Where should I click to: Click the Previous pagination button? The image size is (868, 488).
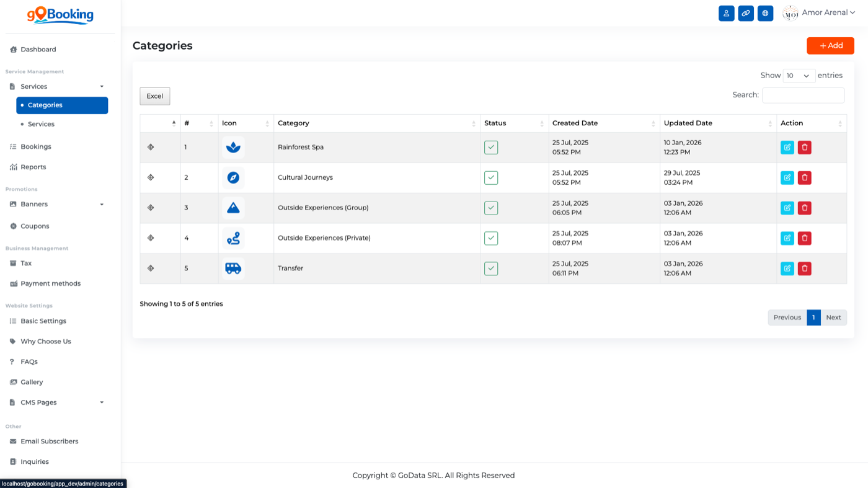tap(787, 317)
